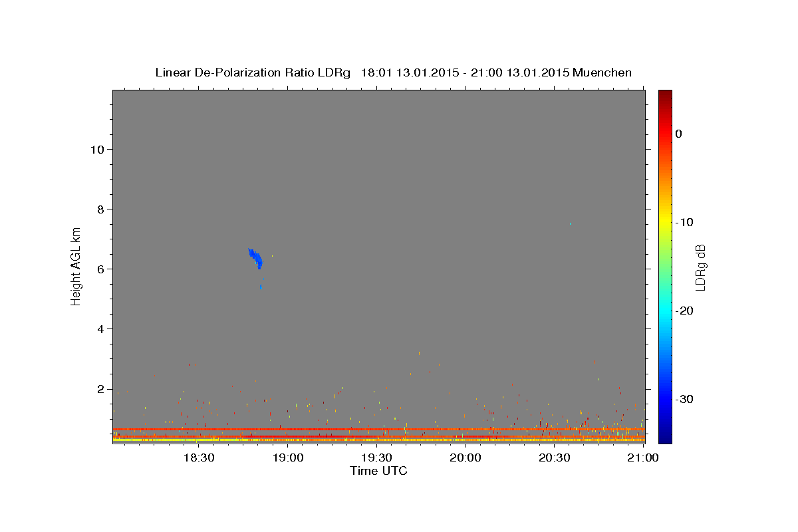
Task: Click the 'Muenchen' location label in the title
Action: coord(603,72)
